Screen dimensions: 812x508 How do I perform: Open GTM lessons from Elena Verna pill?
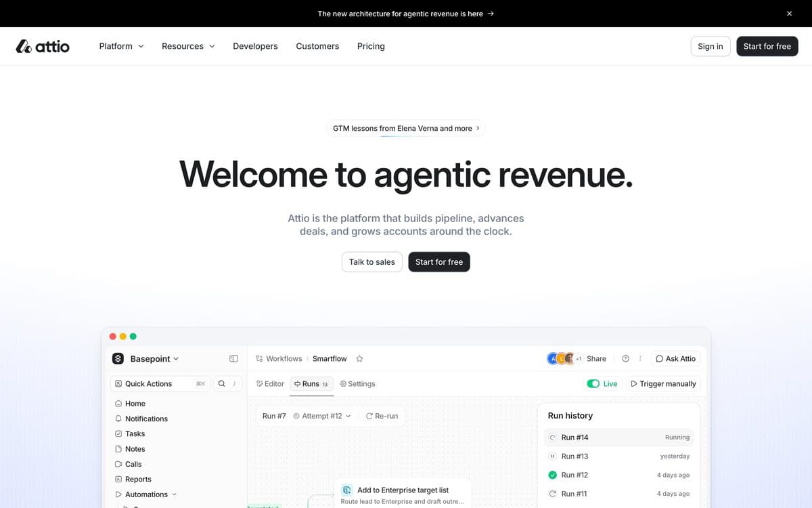coord(406,128)
